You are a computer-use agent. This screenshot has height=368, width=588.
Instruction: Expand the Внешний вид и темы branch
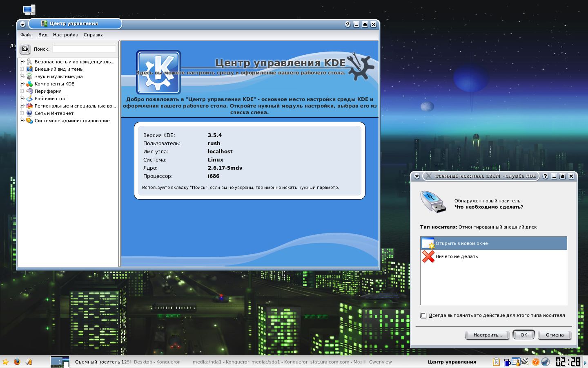point(22,69)
